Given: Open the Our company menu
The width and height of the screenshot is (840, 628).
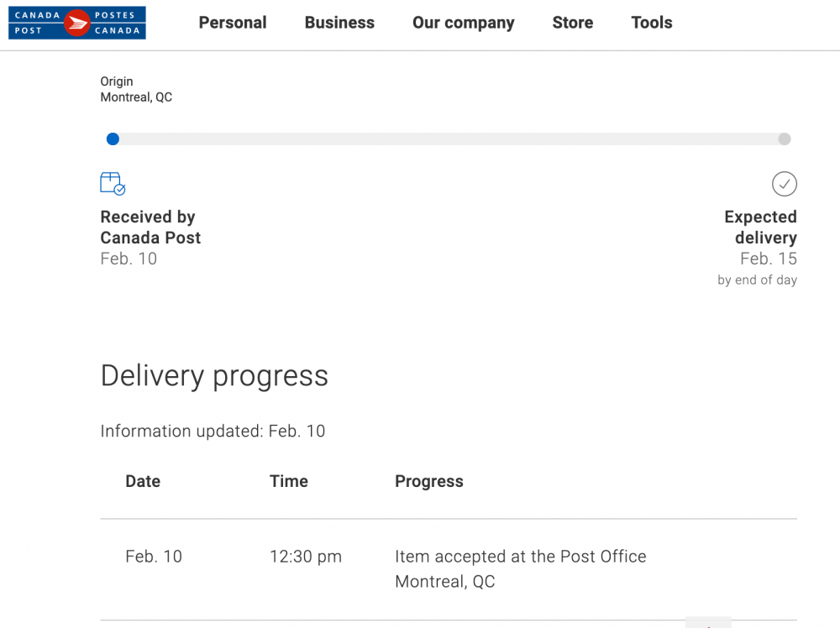Looking at the screenshot, I should (x=464, y=23).
